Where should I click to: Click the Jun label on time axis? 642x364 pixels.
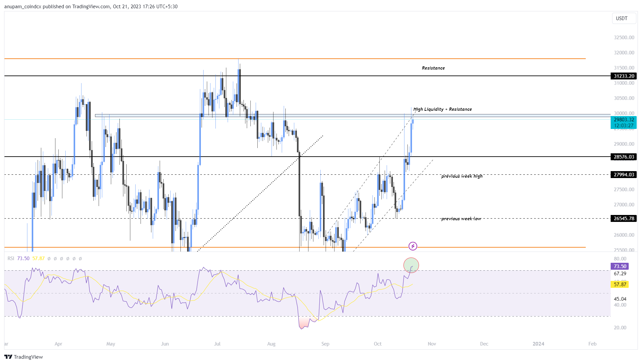pos(165,344)
